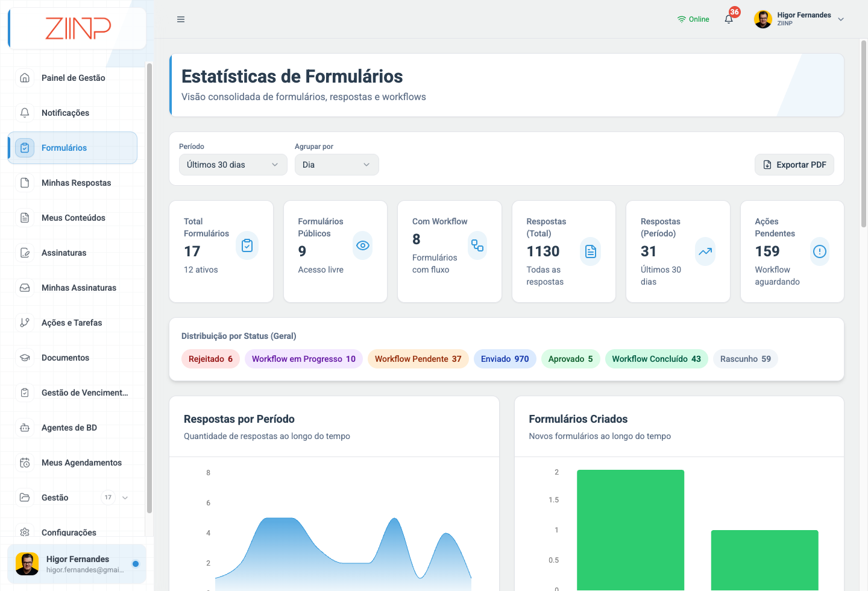Click the clipboard icon in Total Formulários card
The width and height of the screenshot is (868, 591).
[247, 245]
